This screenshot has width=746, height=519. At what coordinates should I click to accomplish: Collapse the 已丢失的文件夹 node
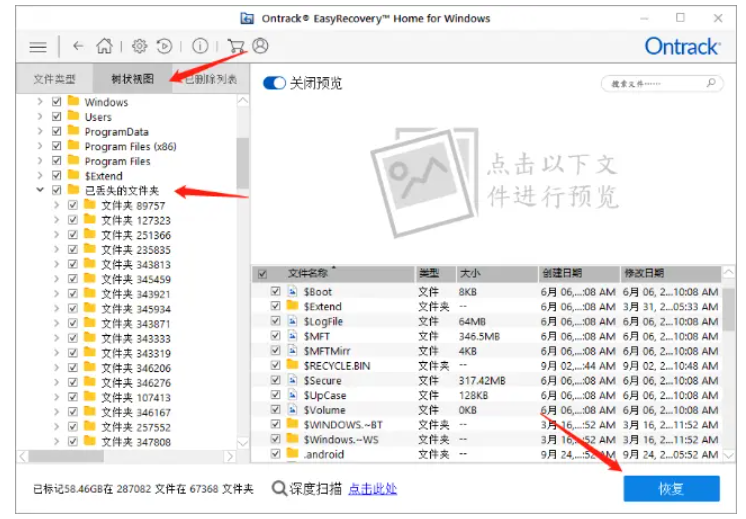(x=40, y=190)
